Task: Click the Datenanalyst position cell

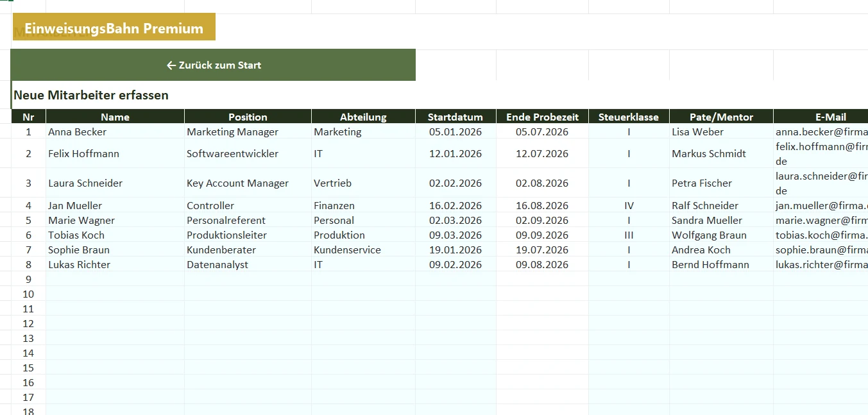Action: tap(248, 264)
